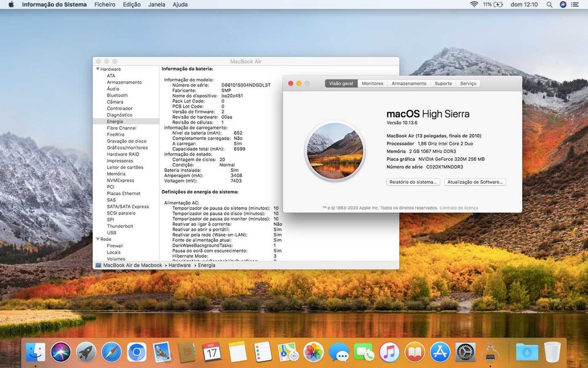The height and width of the screenshot is (368, 588).
Task: Collapse the Rede section triangle
Action: 98,239
